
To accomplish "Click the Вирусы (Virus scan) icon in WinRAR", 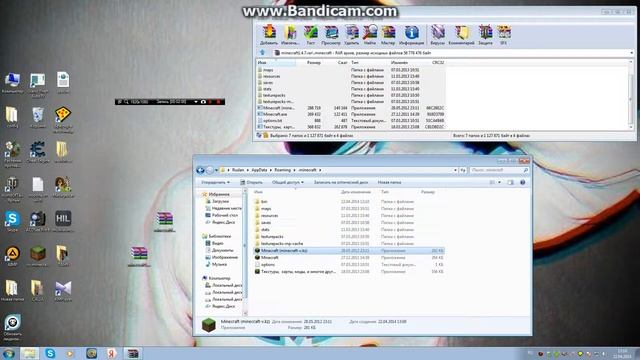I will [x=438, y=35].
